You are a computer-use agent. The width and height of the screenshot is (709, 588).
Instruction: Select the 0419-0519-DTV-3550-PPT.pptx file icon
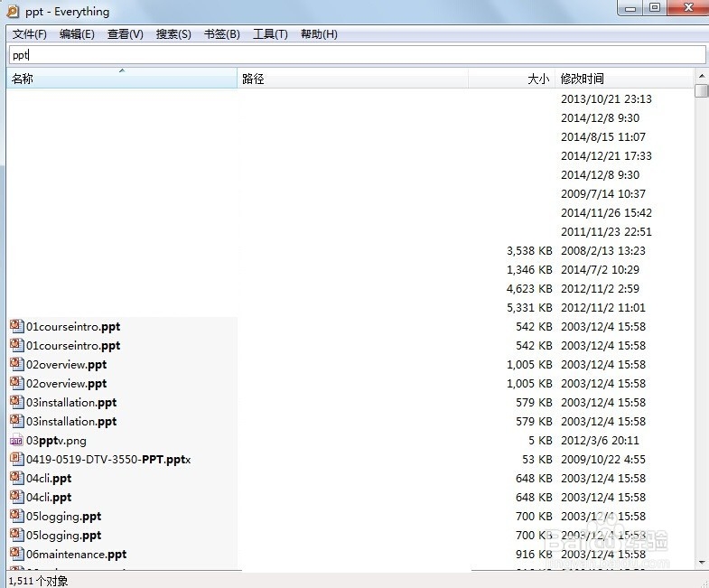(16, 459)
